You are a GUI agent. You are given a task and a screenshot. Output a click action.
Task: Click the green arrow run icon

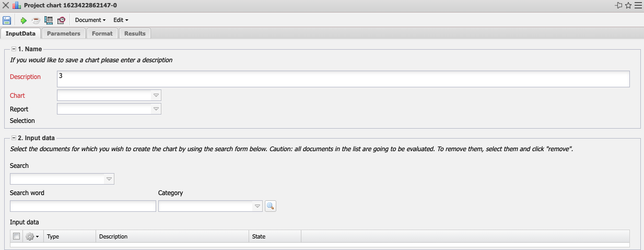(x=24, y=20)
